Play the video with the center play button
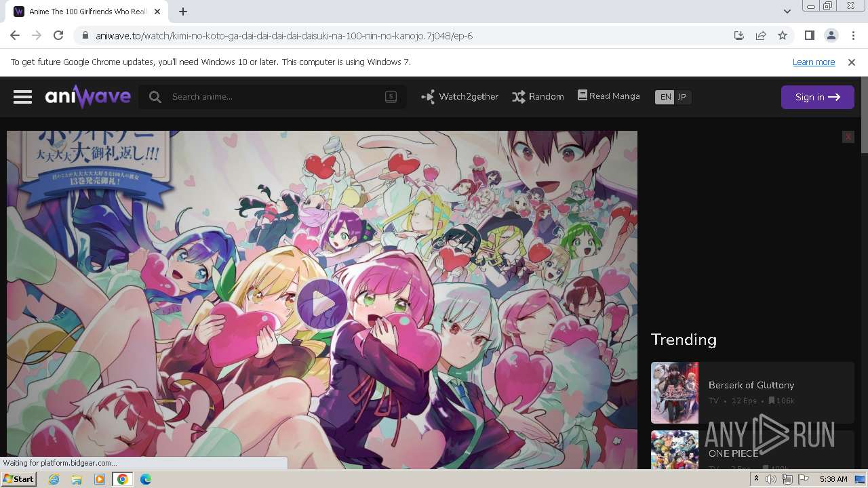Viewport: 868px width, 488px height. (322, 304)
